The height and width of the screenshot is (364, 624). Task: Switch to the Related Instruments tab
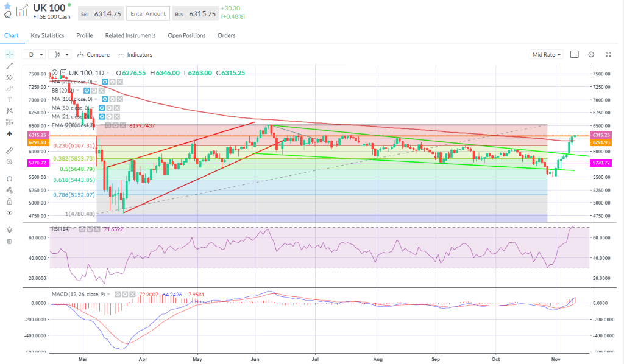(130, 35)
